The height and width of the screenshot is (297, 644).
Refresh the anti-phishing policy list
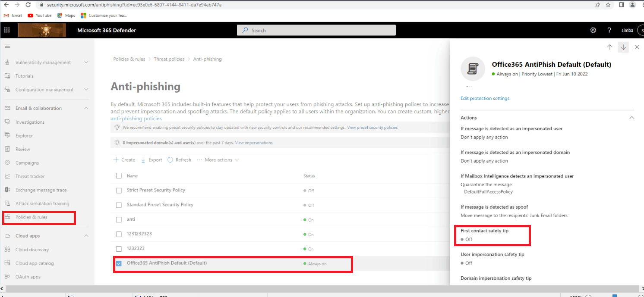179,159
